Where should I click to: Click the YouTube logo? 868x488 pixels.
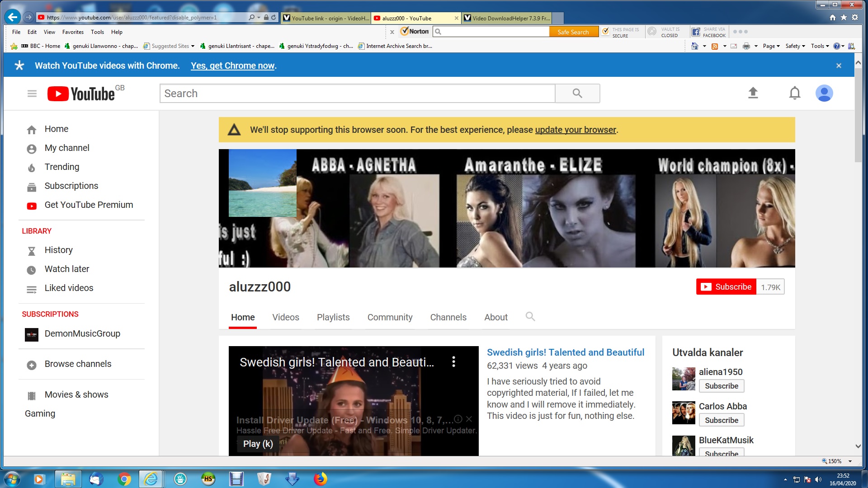click(x=81, y=94)
